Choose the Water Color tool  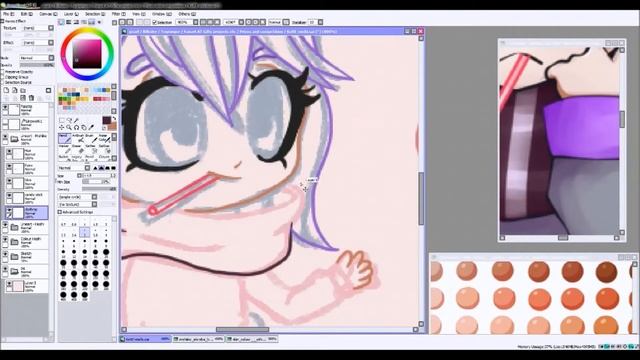click(104, 138)
